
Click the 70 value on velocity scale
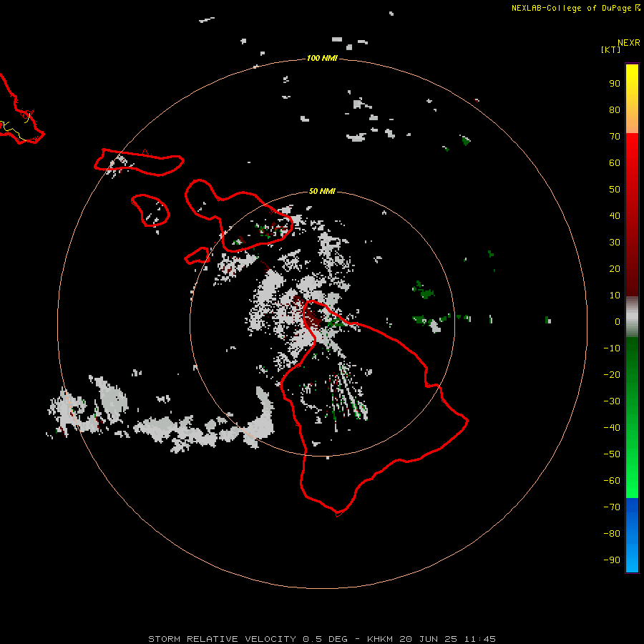(x=615, y=137)
